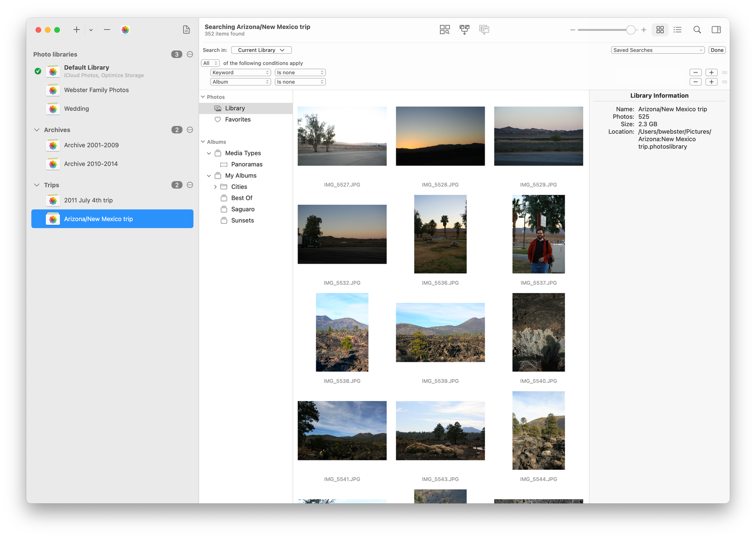Click the Done button
This screenshot has height=538, width=756.
tap(717, 50)
